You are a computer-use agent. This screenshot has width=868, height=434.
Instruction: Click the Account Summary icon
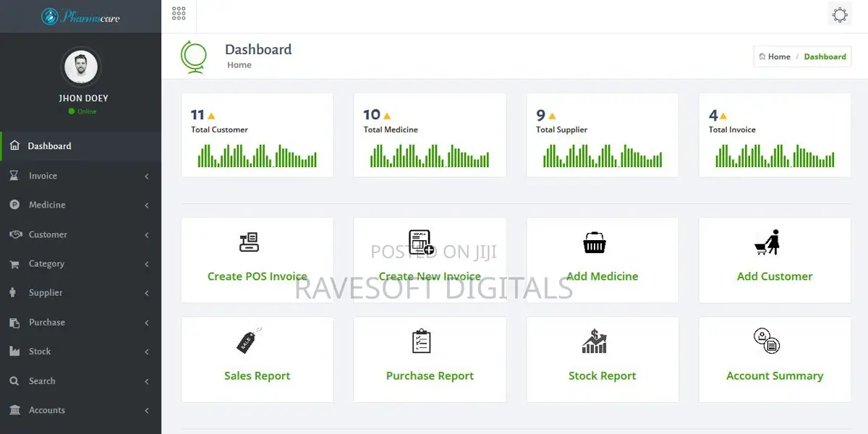(x=767, y=341)
